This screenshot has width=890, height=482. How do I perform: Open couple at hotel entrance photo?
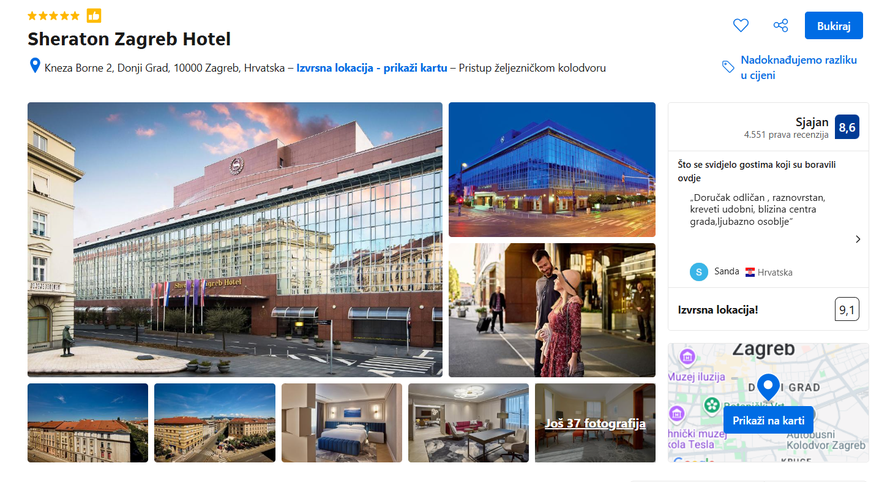point(552,310)
